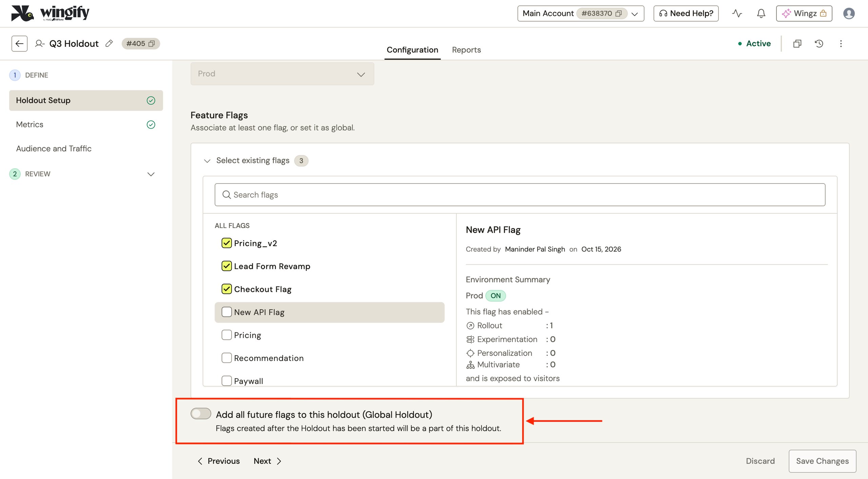
Task: Open the activity pulse icon in header
Action: tap(737, 13)
